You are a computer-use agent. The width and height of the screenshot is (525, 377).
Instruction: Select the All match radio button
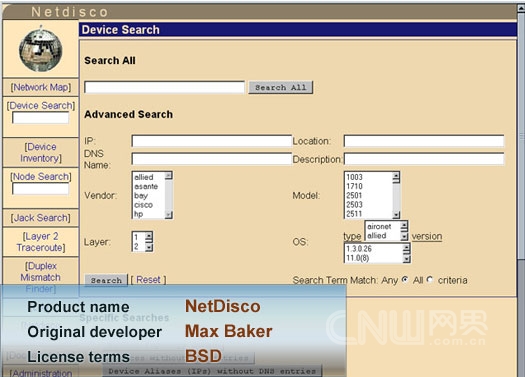click(430, 279)
